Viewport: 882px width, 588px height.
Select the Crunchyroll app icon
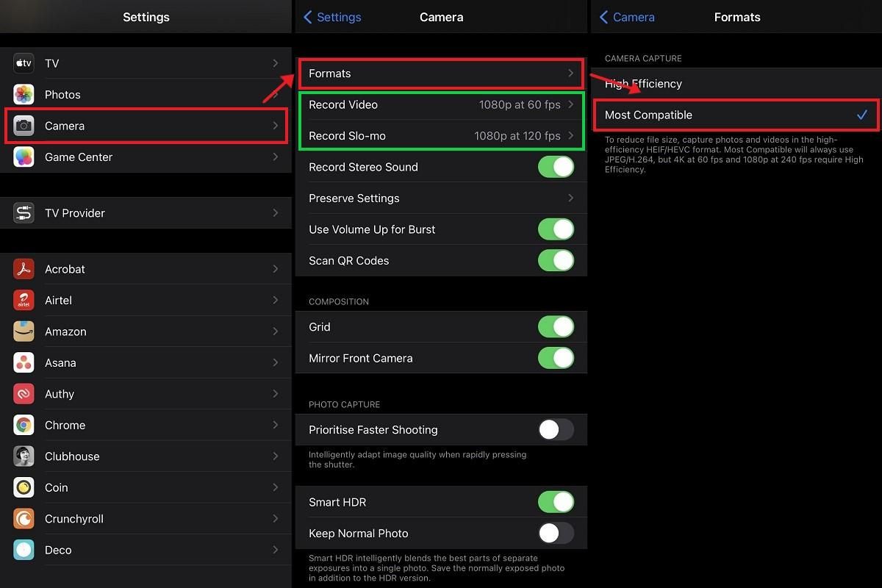point(24,519)
